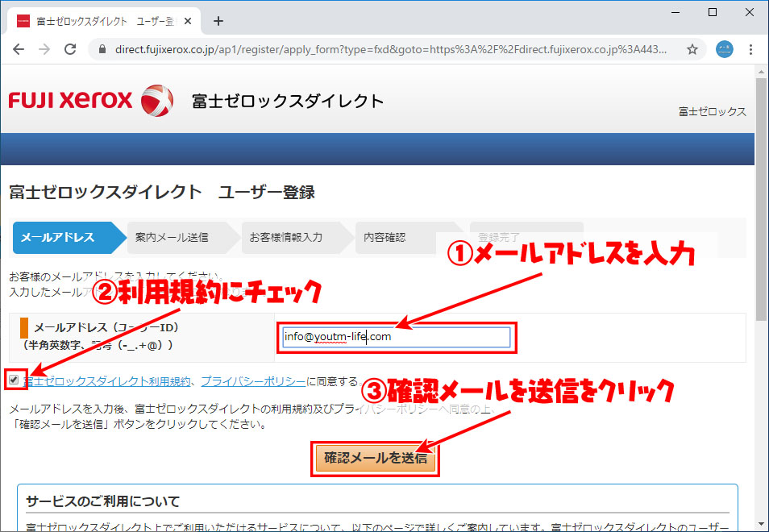Close the browser window
769x532 pixels.
(x=750, y=13)
